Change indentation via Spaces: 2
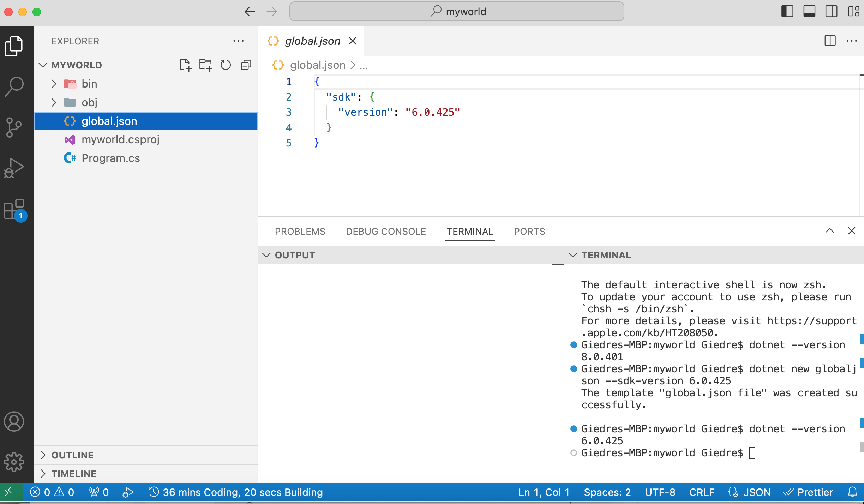864x504 pixels. 607,492
